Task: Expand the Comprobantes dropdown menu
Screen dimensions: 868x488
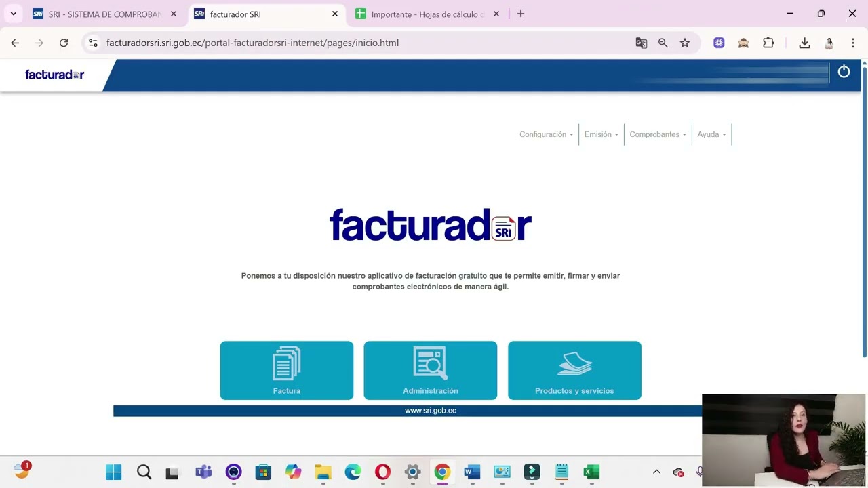Action: pos(658,134)
